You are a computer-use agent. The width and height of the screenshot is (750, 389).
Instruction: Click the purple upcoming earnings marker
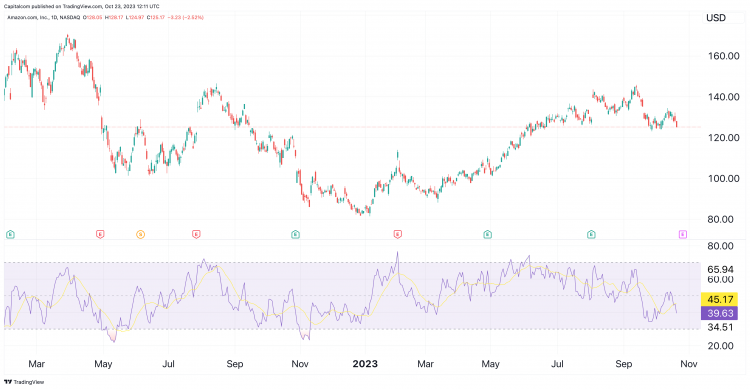[x=683, y=234]
